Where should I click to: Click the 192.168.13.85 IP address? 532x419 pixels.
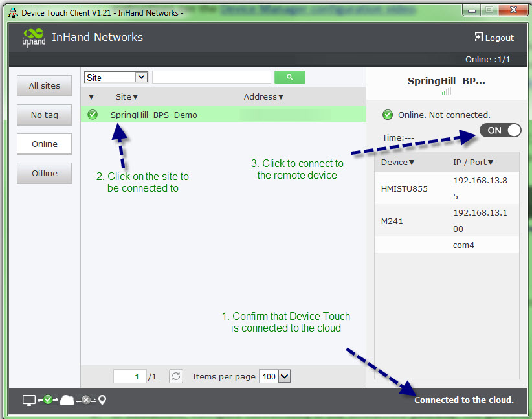tap(480, 188)
